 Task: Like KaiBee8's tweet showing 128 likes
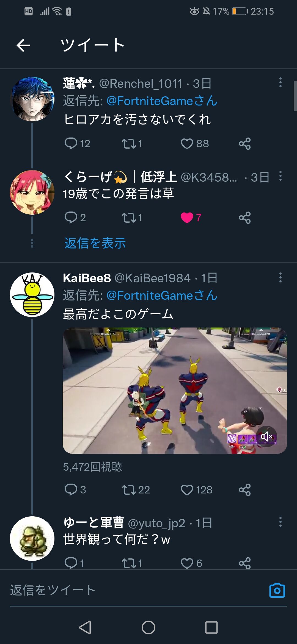coord(187,490)
